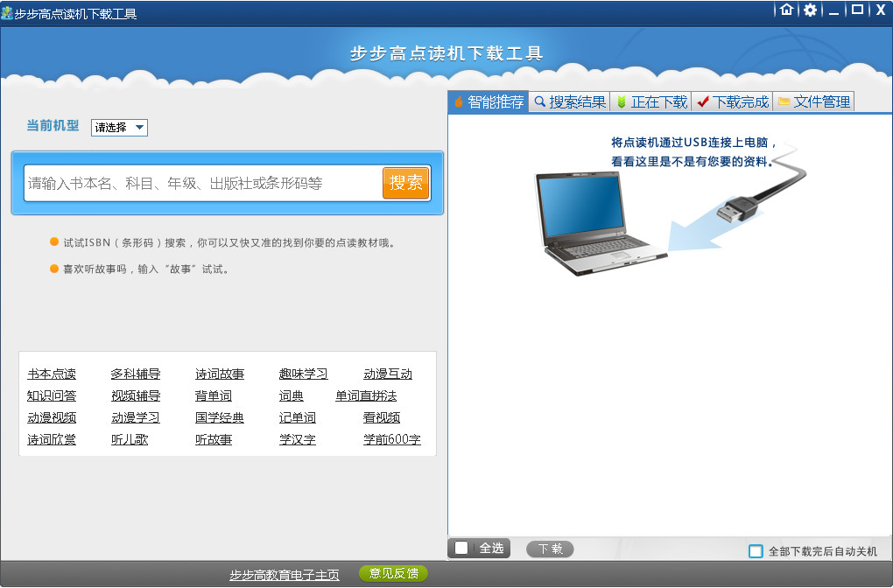The width and height of the screenshot is (893, 588).
Task: Open the 国学经典 category link
Action: click(x=219, y=417)
